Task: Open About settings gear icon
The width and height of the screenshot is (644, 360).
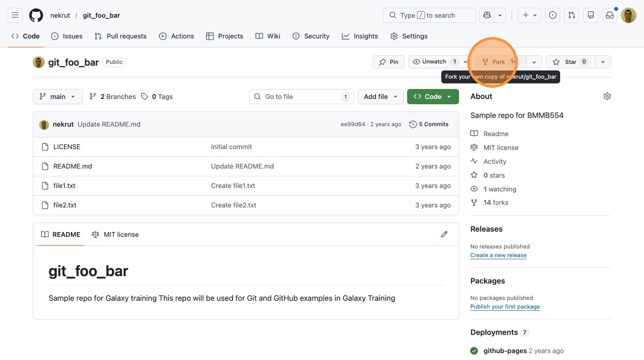Action: coord(607,96)
